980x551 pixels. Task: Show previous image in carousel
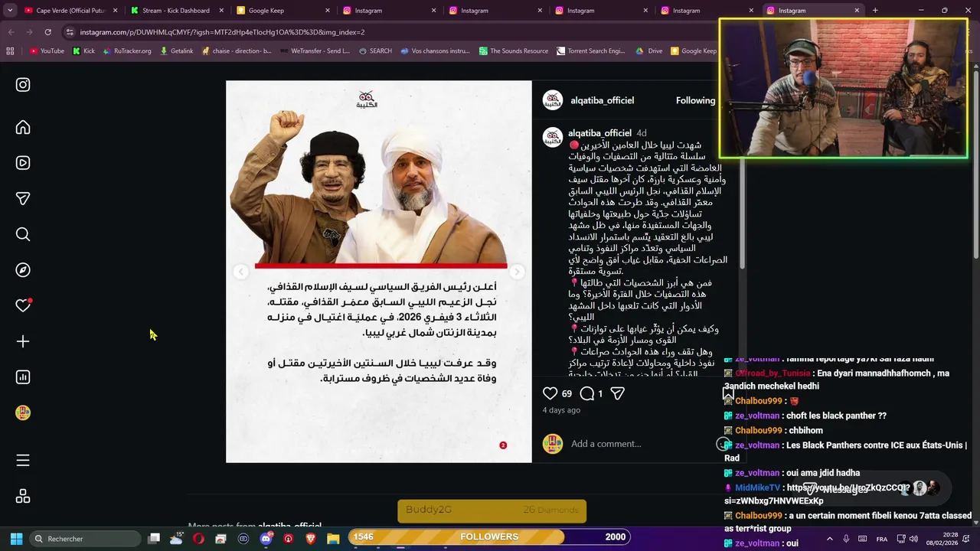(x=241, y=272)
